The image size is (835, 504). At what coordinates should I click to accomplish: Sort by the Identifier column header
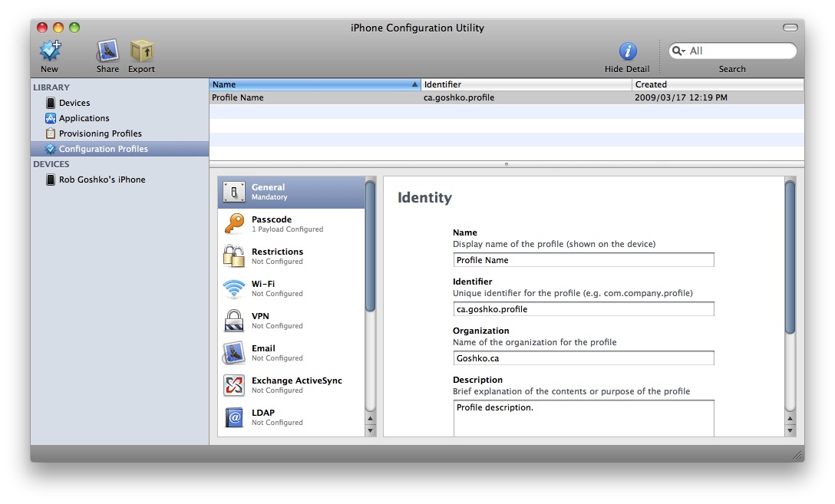526,84
